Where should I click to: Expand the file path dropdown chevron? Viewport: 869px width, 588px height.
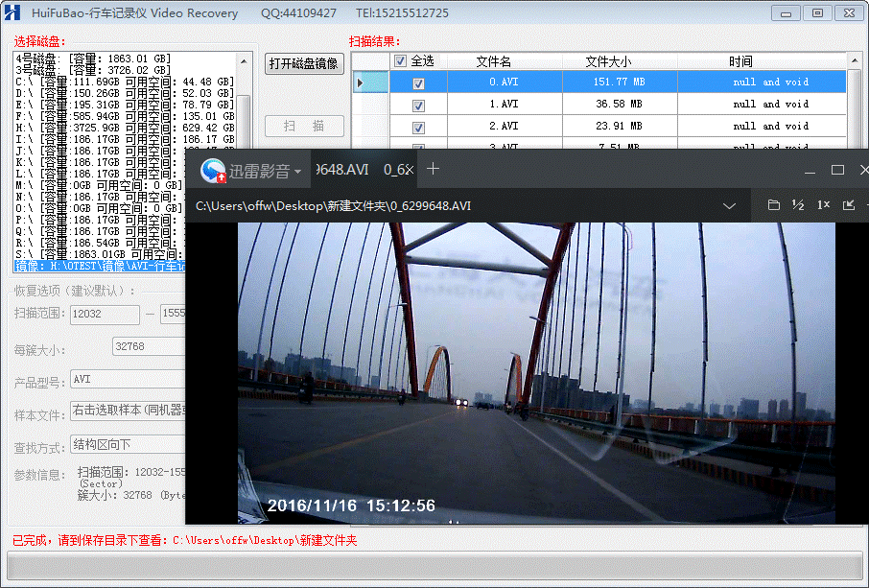729,205
